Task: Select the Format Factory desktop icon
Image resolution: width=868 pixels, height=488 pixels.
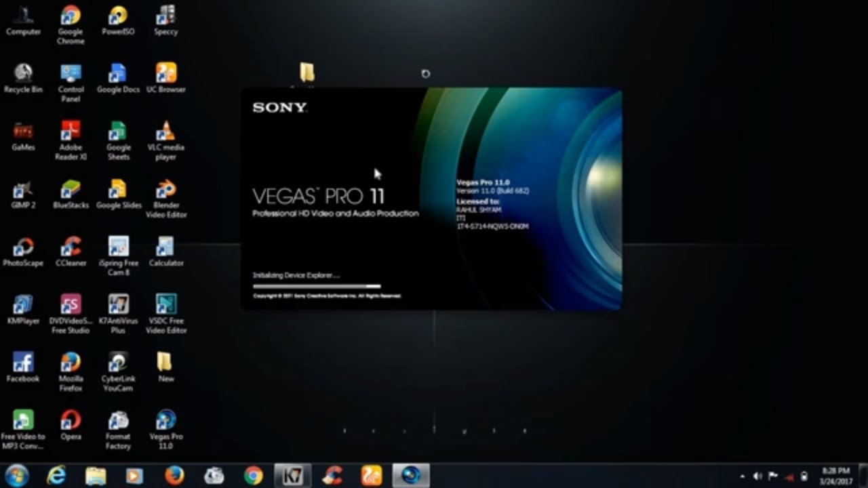Action: [118, 430]
